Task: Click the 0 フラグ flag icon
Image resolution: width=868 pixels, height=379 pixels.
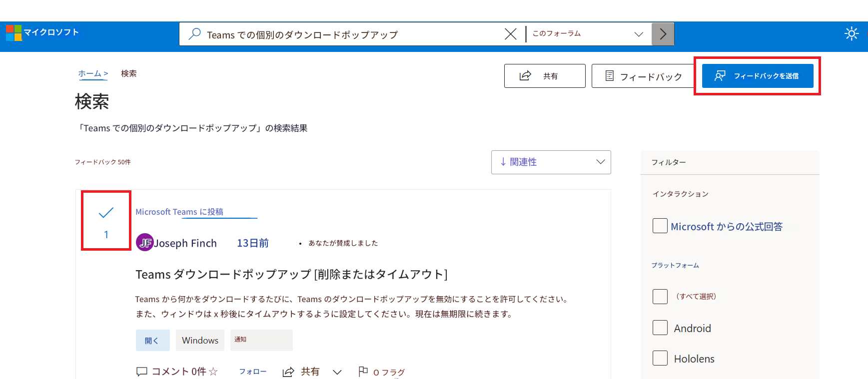Action: (x=363, y=372)
